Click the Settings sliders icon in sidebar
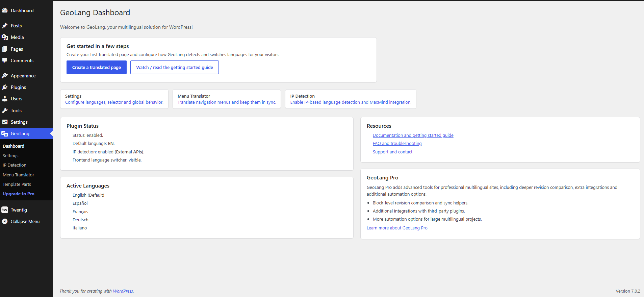 pos(5,122)
